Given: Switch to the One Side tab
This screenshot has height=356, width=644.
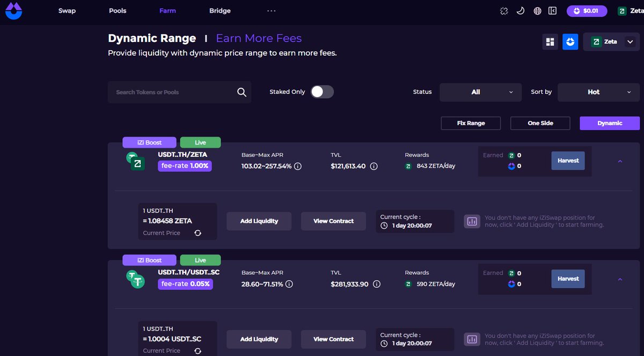Looking at the screenshot, I should (x=540, y=123).
